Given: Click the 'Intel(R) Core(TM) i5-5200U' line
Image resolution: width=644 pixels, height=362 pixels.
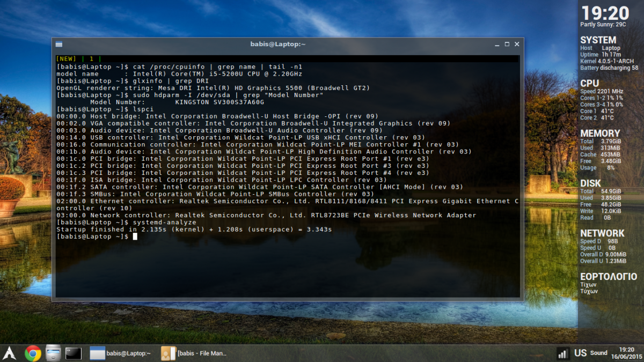Looking at the screenshot, I should (x=179, y=73).
